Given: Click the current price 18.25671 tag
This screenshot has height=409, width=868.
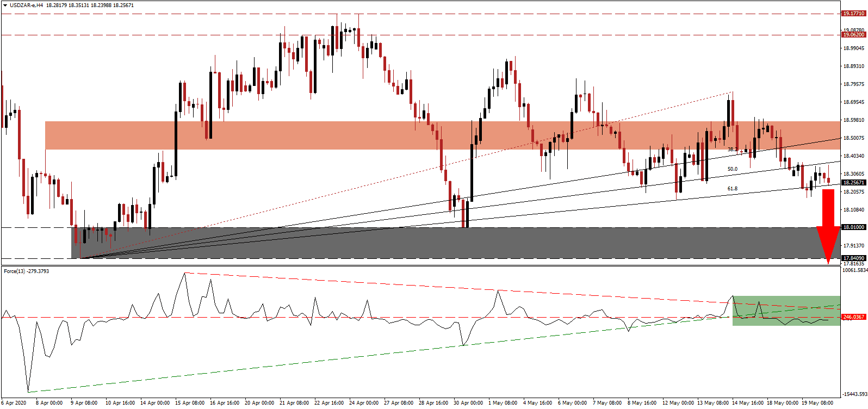Looking at the screenshot, I should coord(853,183).
